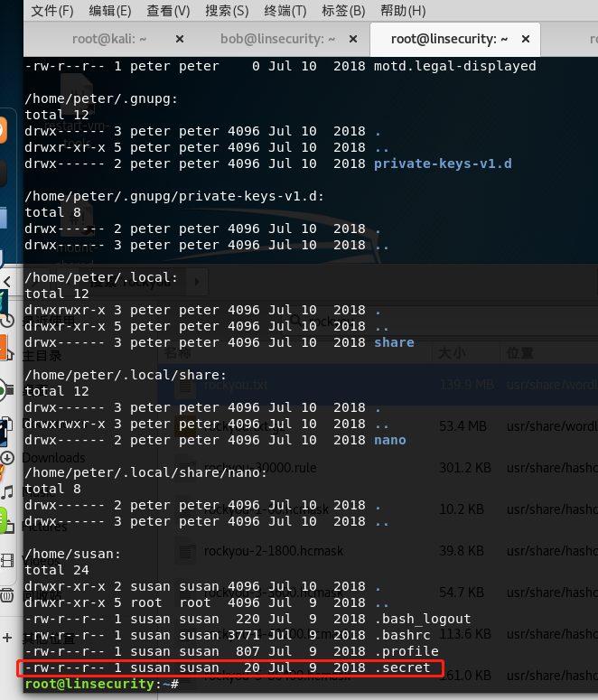Click the 53.4 MB size cell
The image size is (598, 700).
[x=463, y=426]
